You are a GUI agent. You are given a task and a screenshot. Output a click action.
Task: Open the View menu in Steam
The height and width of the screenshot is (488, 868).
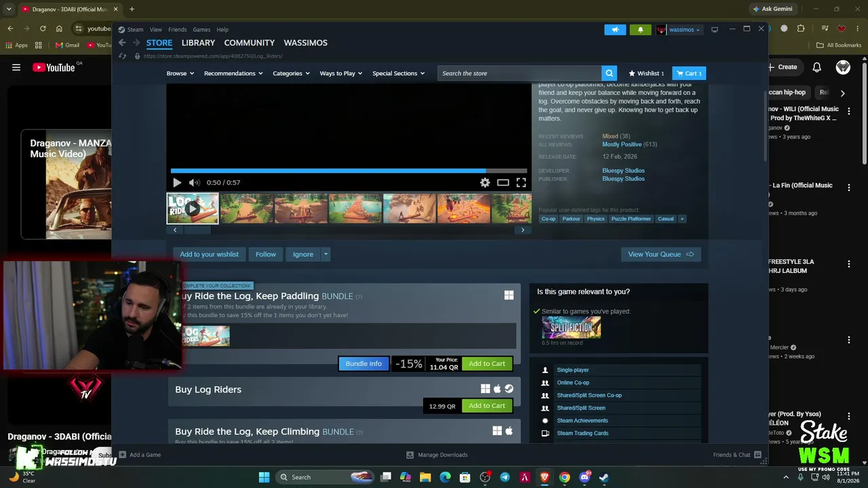tap(156, 29)
